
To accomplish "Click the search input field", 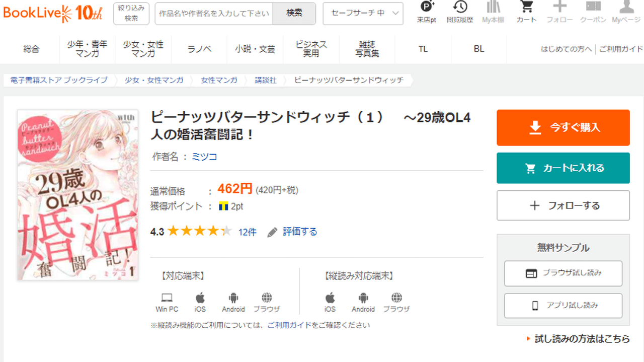I will (x=214, y=14).
